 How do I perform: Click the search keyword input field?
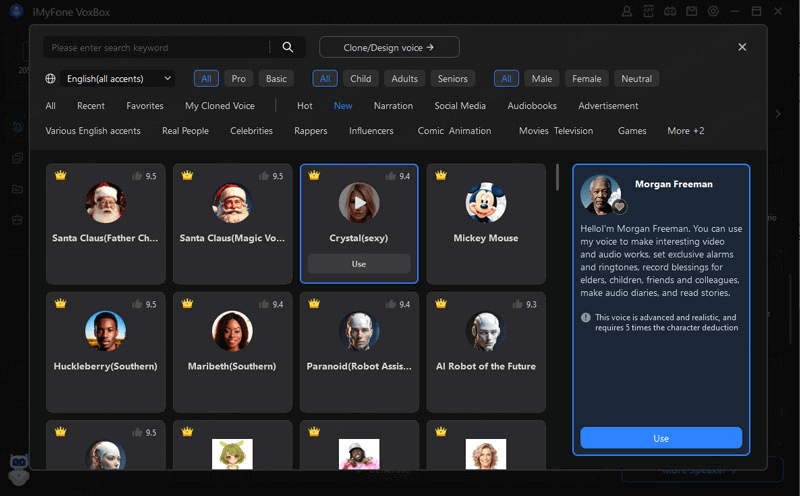tap(157, 47)
